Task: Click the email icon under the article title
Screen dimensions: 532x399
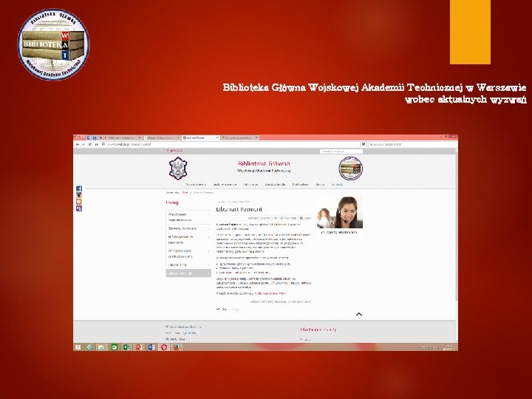Action: (x=301, y=218)
